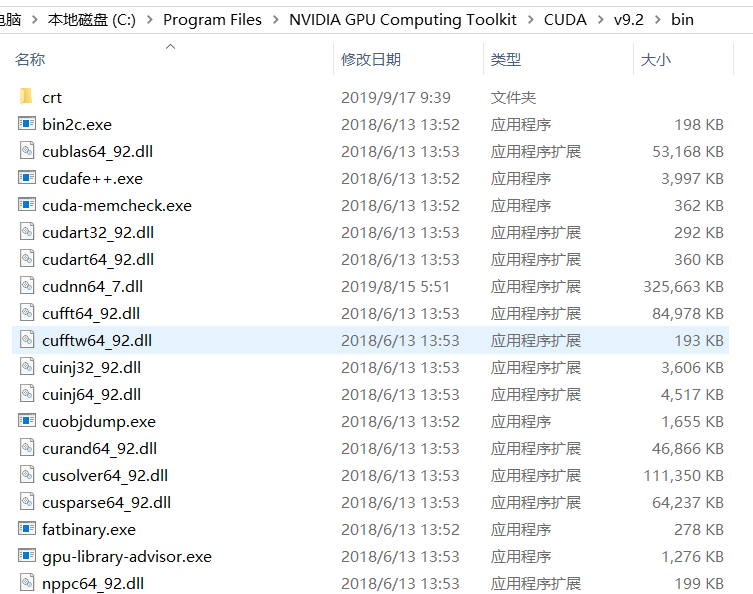The image size is (753, 594).
Task: Click the 64,237 KB size cell
Action: 688,502
